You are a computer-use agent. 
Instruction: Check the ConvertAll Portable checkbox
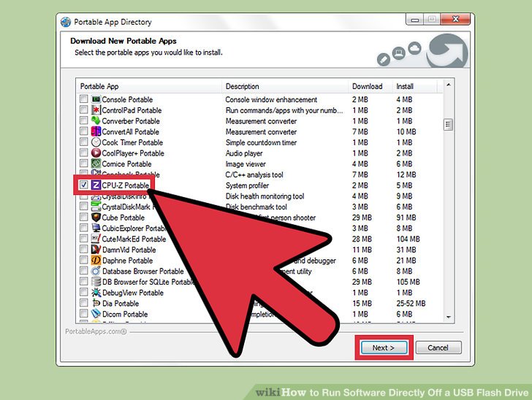(x=83, y=131)
